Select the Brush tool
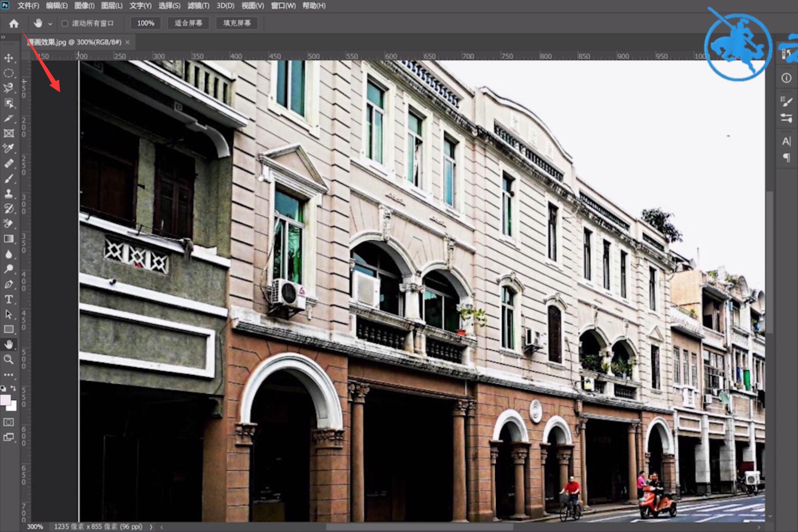The height and width of the screenshot is (532, 798). click(x=9, y=179)
